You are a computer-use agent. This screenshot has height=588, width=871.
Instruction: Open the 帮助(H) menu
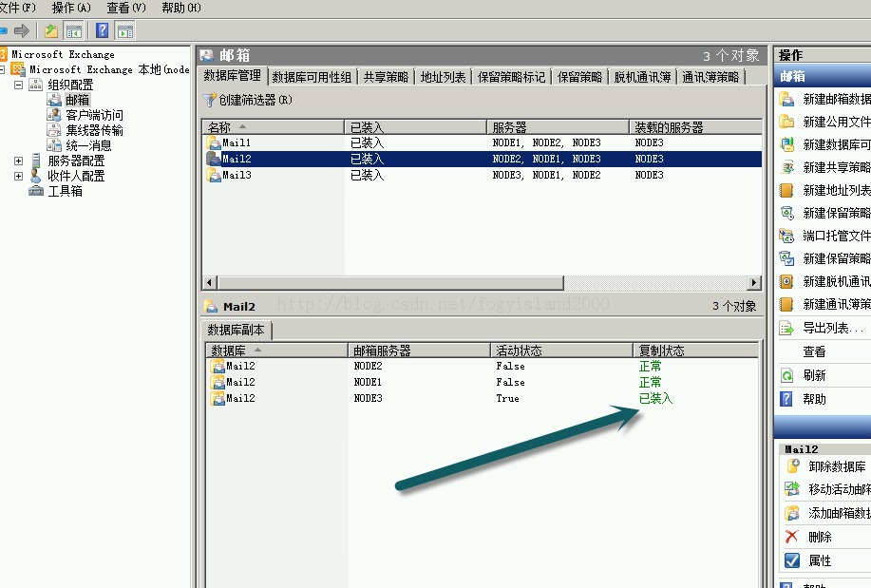(x=181, y=8)
